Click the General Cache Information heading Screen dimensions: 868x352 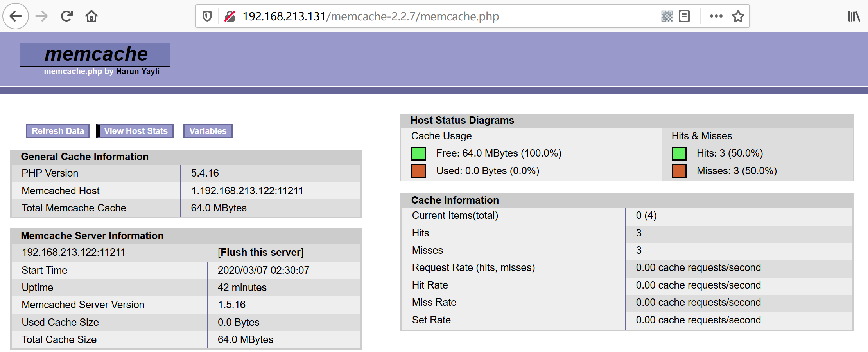tap(84, 157)
